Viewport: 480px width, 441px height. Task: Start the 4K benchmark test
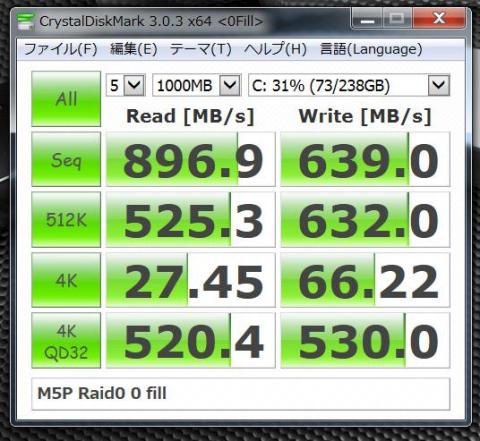coord(66,280)
